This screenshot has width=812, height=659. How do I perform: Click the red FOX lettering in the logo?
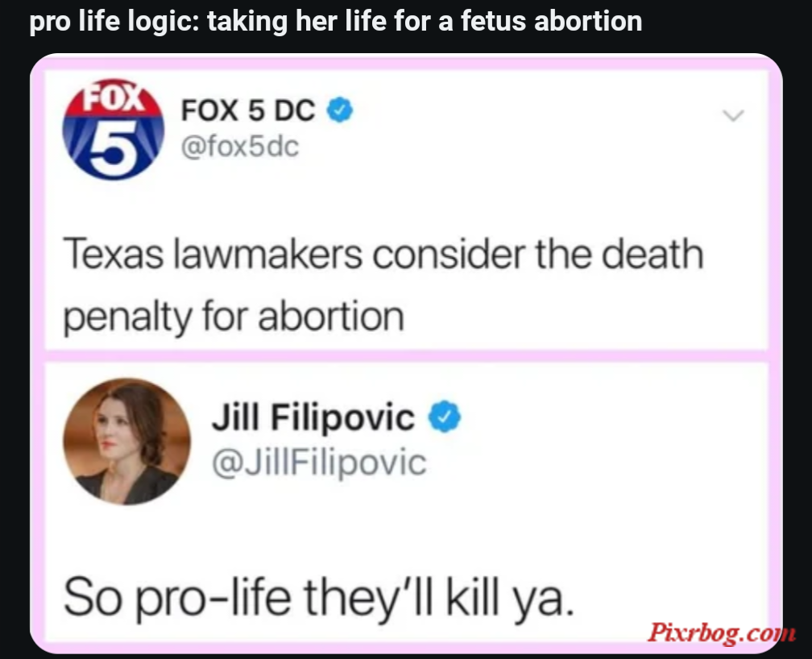tap(114, 97)
